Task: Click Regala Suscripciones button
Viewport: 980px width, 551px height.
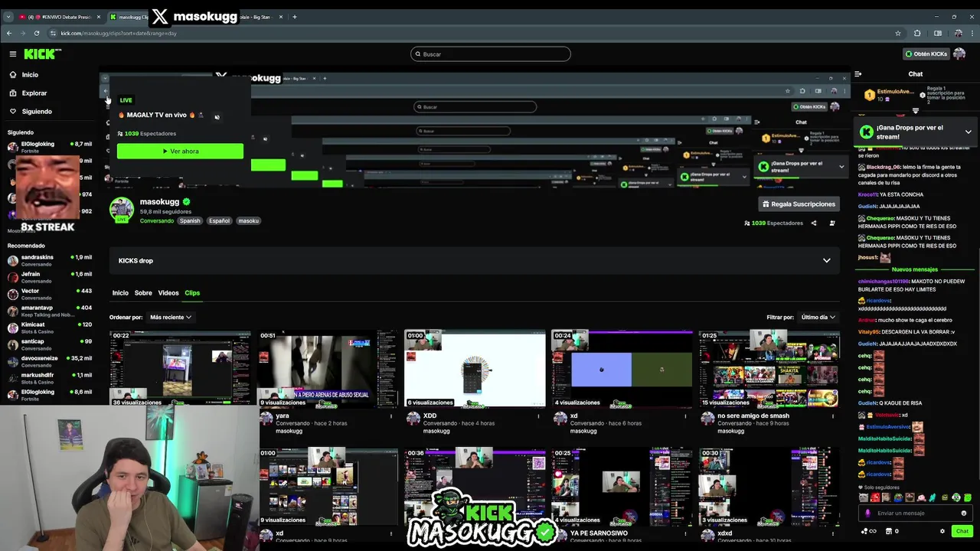Action: point(799,204)
